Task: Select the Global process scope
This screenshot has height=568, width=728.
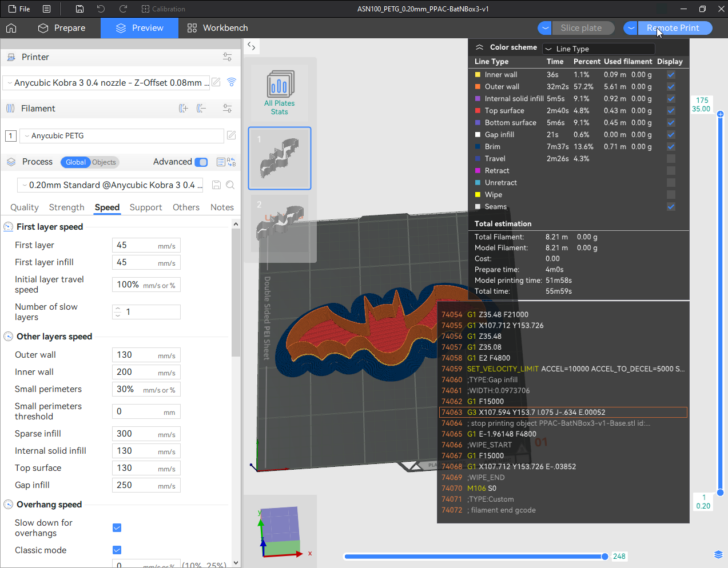Action: [75, 162]
